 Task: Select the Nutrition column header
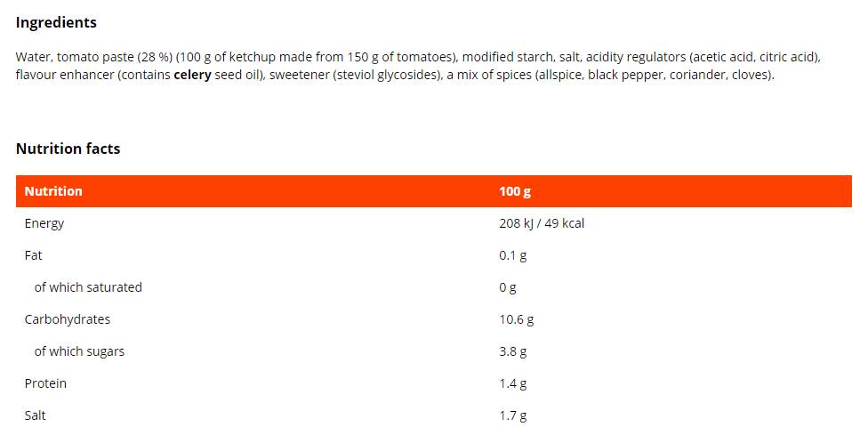coord(53,191)
